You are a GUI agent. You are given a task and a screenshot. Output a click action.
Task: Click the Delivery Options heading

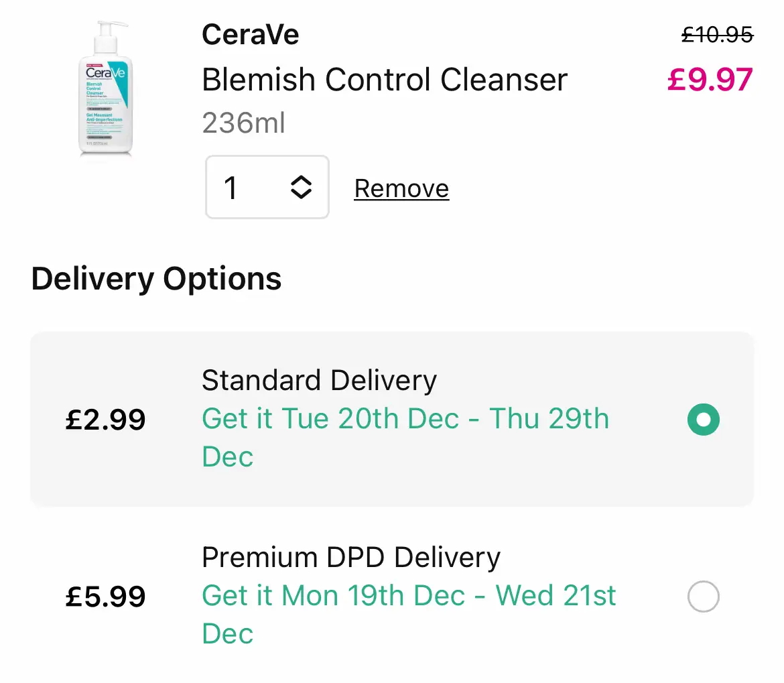click(x=156, y=279)
